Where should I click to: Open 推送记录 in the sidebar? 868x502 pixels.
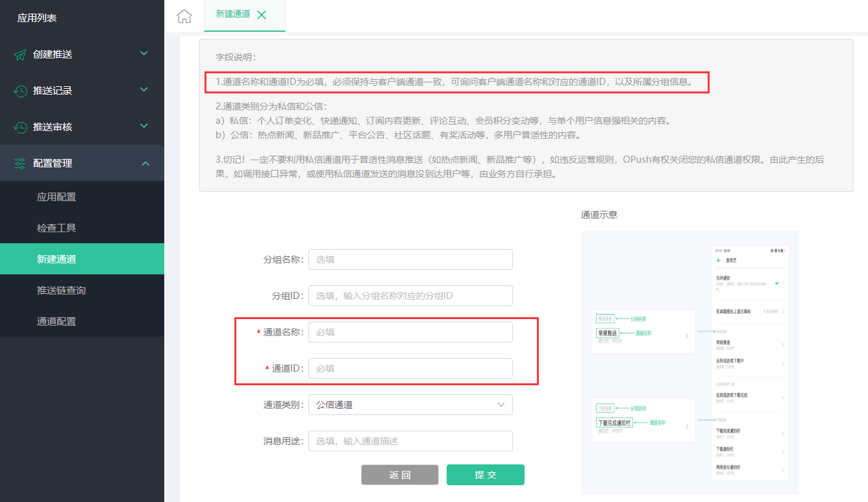(82, 90)
